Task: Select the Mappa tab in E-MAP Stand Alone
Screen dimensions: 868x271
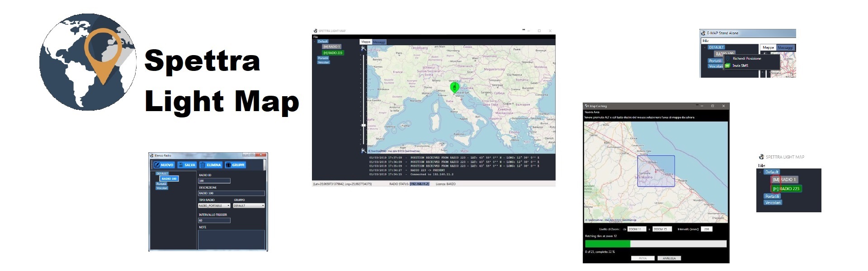Action: pyautogui.click(x=768, y=47)
